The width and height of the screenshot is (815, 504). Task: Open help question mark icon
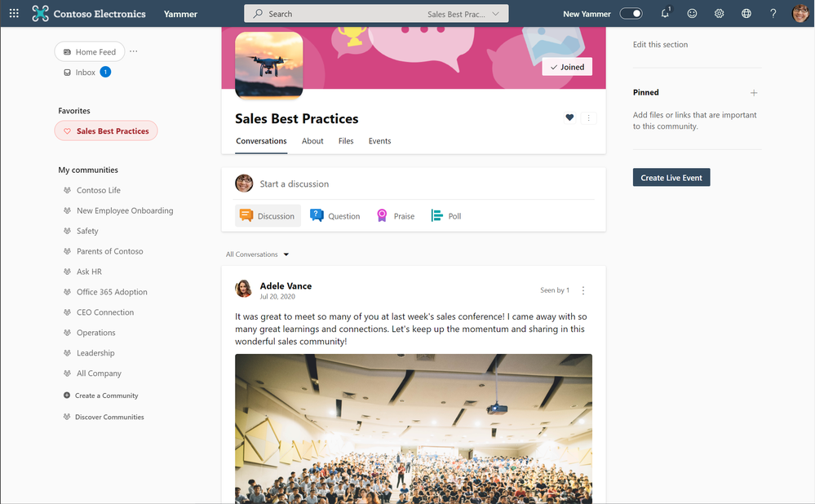pyautogui.click(x=773, y=14)
